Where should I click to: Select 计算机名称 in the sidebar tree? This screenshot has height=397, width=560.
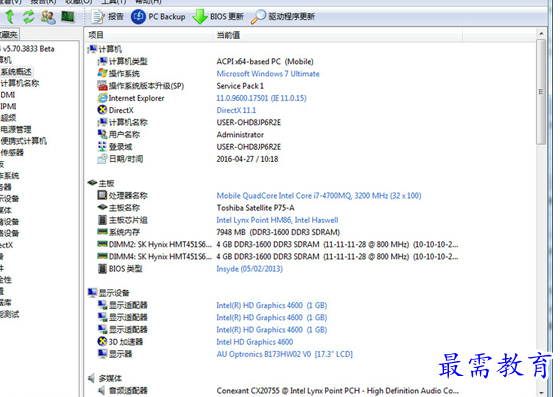click(20, 83)
